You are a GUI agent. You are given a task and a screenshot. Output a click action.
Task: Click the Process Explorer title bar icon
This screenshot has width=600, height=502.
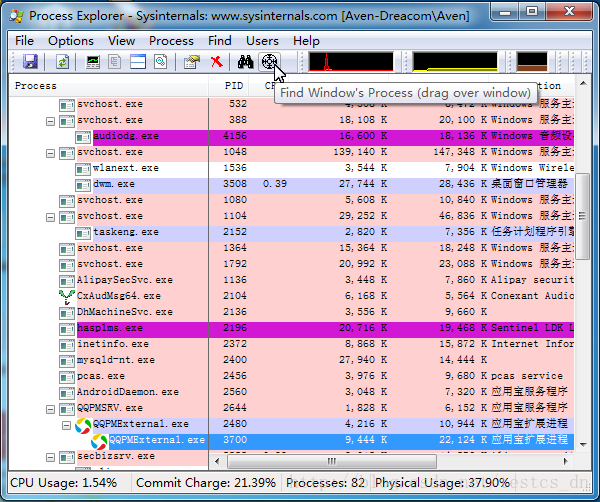(17, 16)
